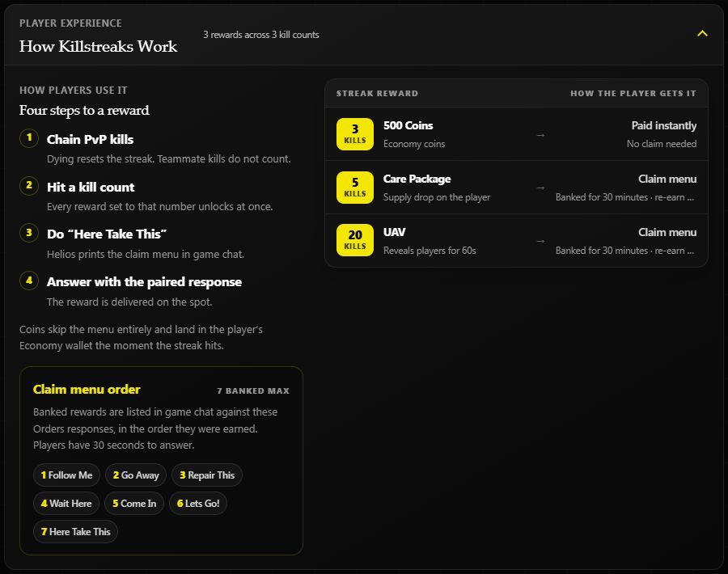Click Claim menu in Care Package row
The image size is (728, 574).
(667, 179)
